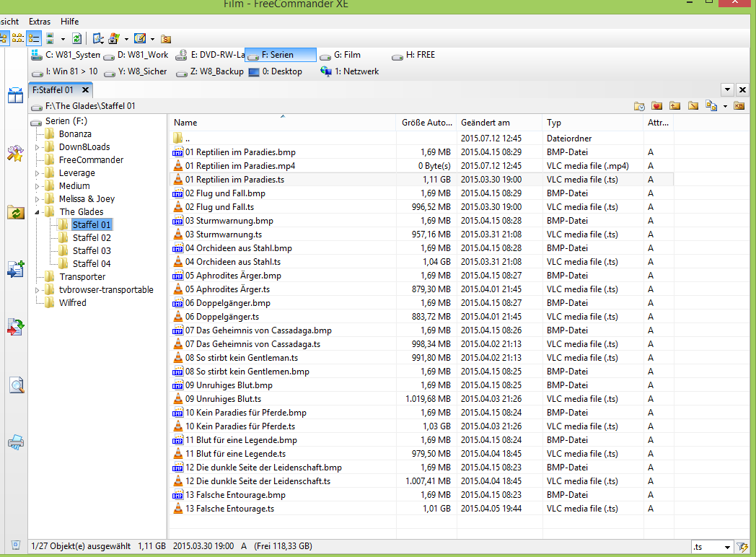This screenshot has height=557, width=756.
Task: Click the edit notepad pencil icon
Action: (140, 38)
